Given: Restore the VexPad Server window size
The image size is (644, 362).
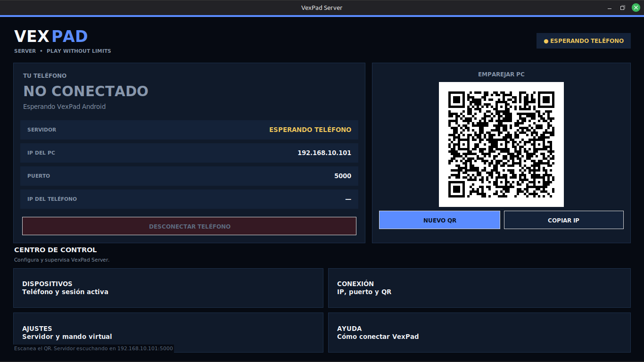Looking at the screenshot, I should pos(622,8).
